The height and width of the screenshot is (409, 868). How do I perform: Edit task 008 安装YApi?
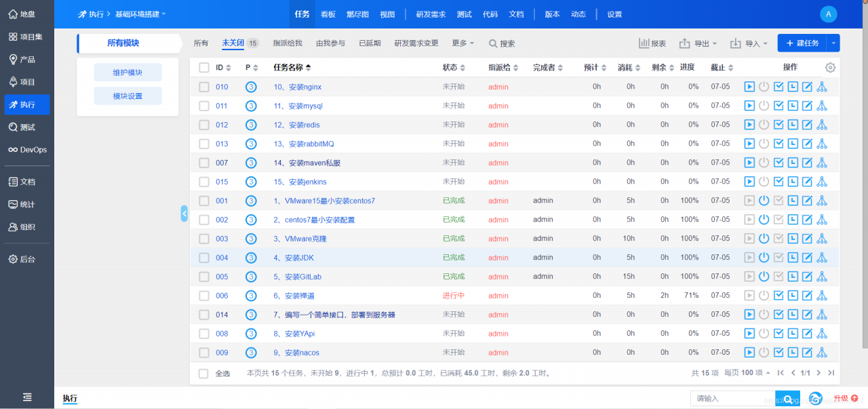click(x=807, y=334)
